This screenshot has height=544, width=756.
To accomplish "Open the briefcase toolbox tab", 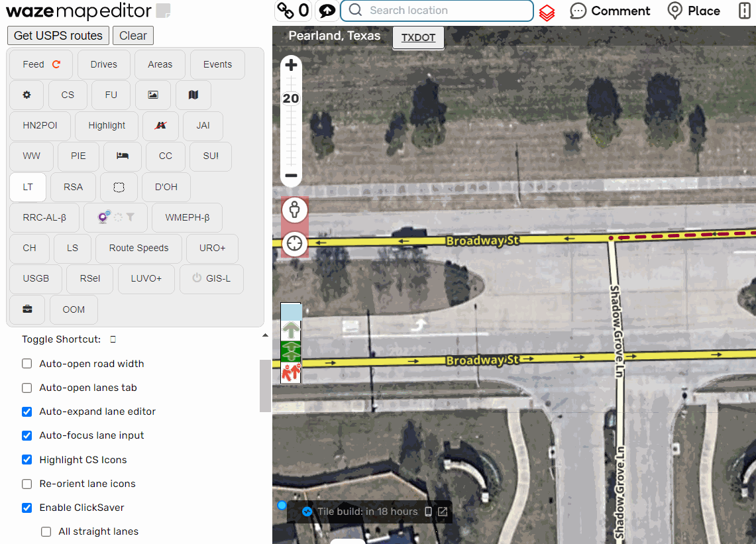I will (x=27, y=309).
